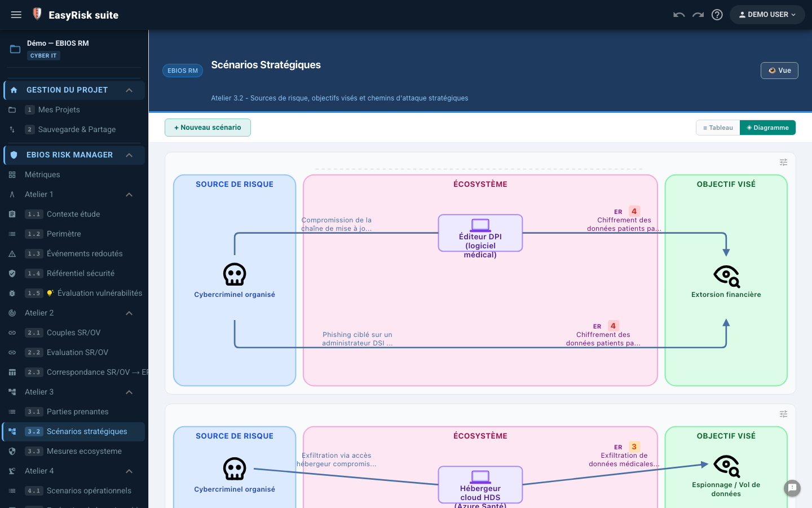Open settings sliders of second scenario diagram

tap(783, 414)
